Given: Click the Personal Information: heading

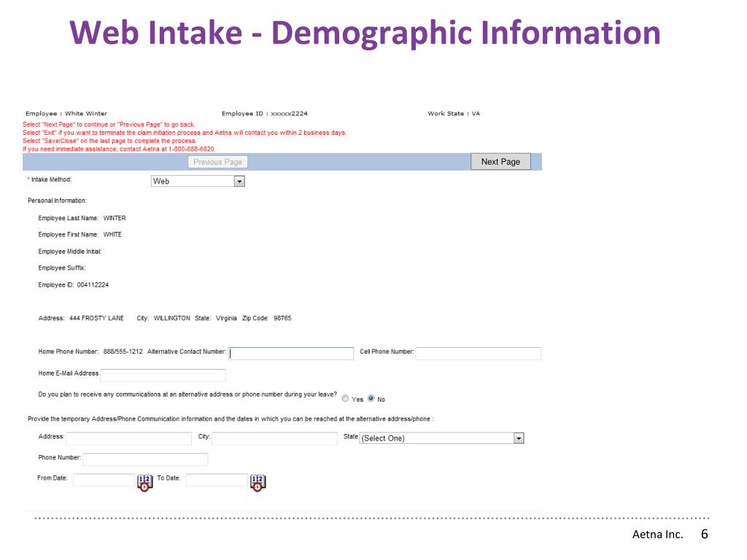Looking at the screenshot, I should (57, 201).
